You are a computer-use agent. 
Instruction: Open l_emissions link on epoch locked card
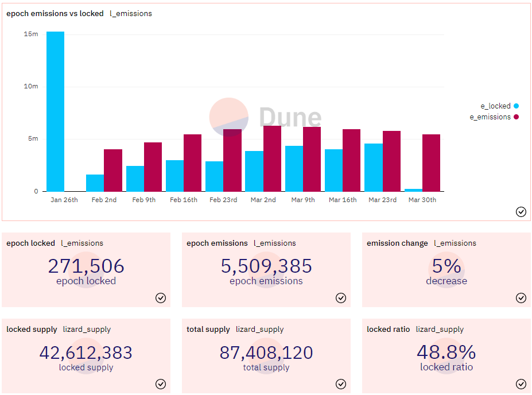(x=82, y=243)
